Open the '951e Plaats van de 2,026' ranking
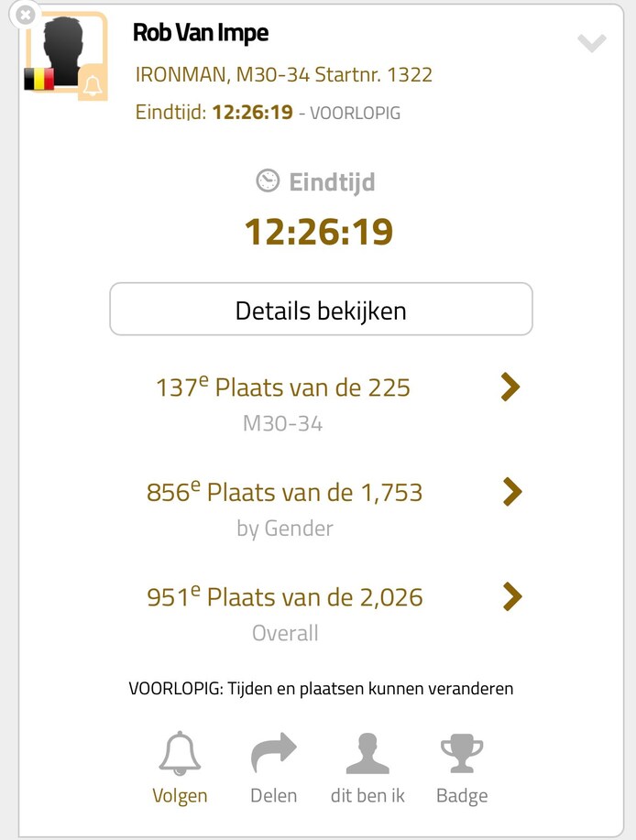 (x=284, y=598)
